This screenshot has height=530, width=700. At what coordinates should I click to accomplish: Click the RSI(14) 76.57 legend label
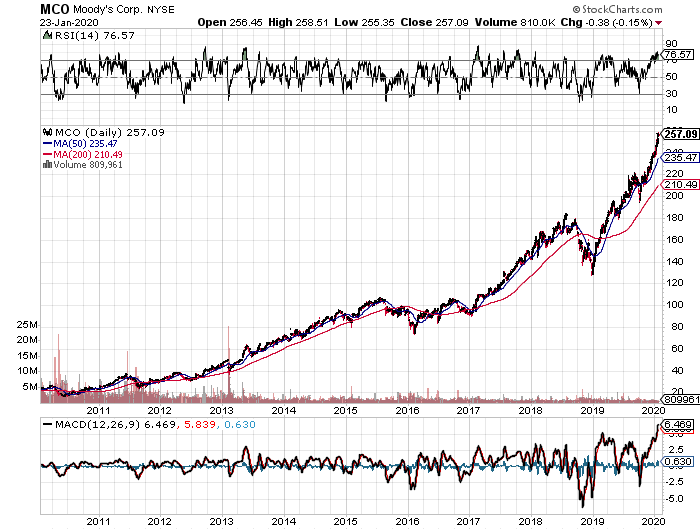(x=94, y=35)
